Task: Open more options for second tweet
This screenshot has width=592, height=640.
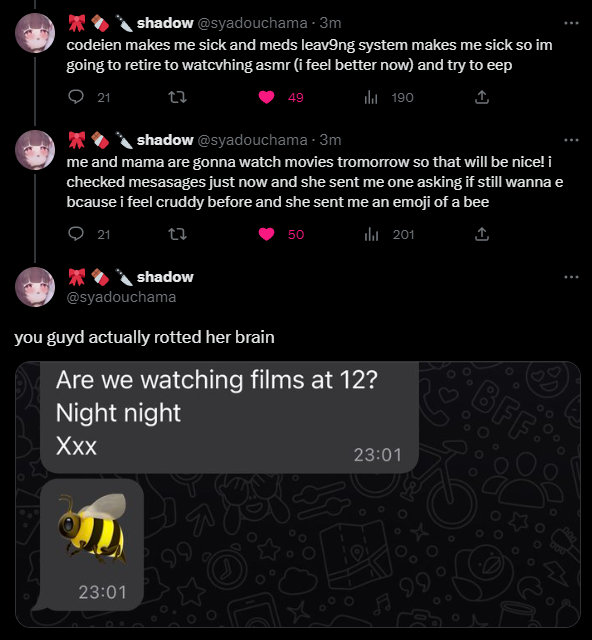Action: pyautogui.click(x=571, y=140)
